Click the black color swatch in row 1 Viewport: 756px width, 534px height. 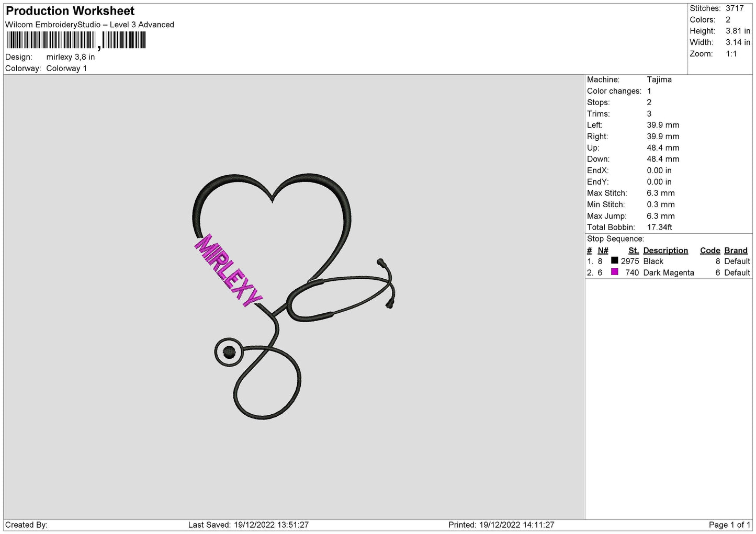click(x=615, y=260)
